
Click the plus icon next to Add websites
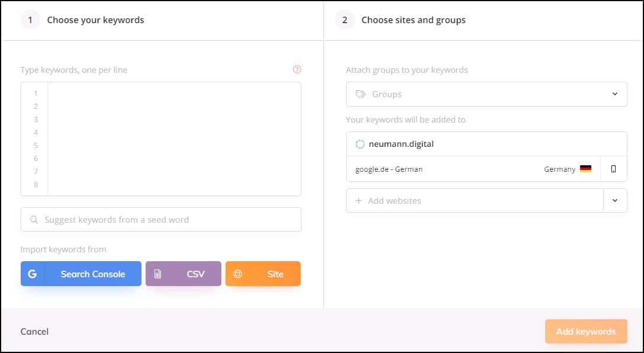[x=359, y=201]
